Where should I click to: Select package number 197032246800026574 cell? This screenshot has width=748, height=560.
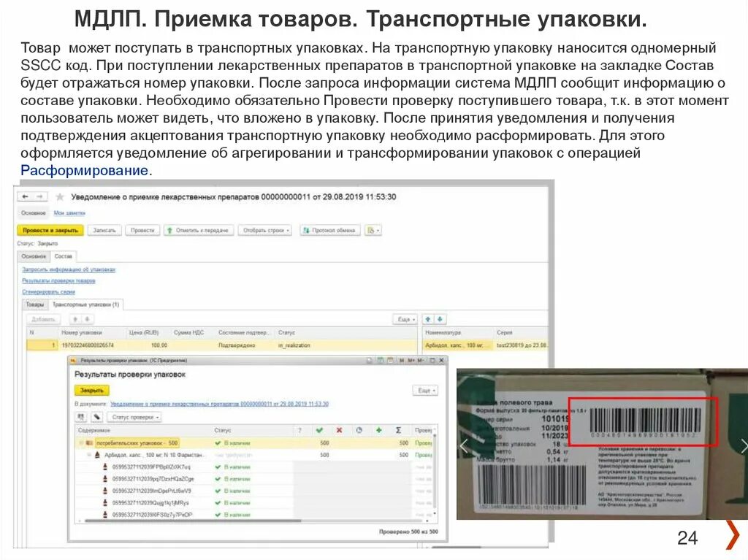(x=88, y=345)
